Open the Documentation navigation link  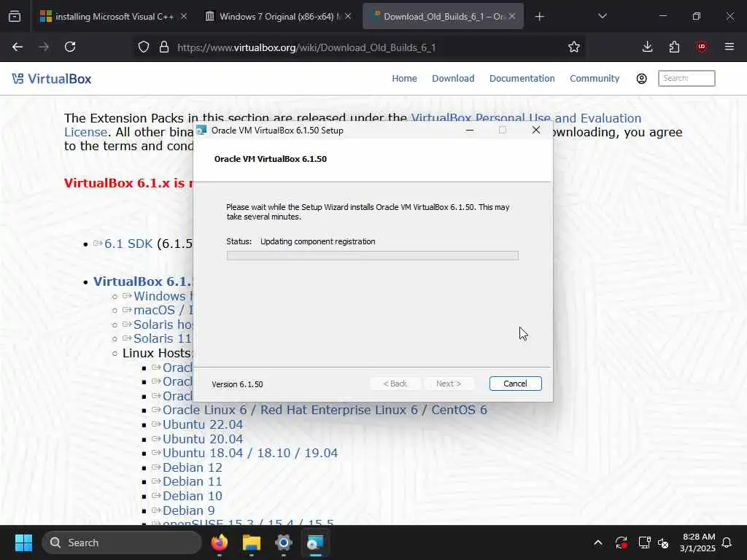pyautogui.click(x=522, y=79)
